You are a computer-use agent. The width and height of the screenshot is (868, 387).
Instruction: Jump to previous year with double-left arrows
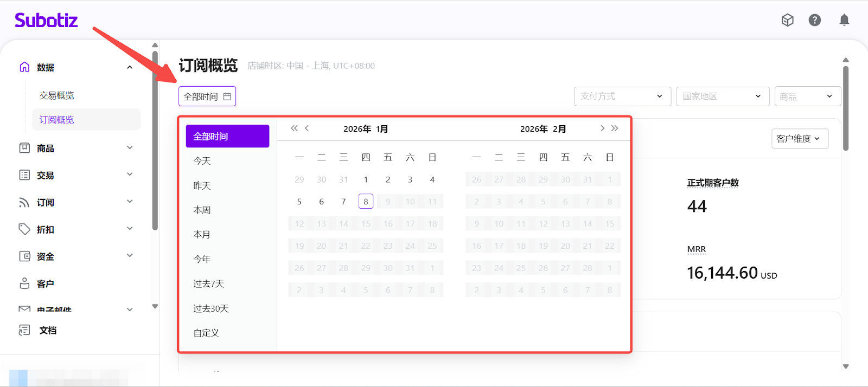click(294, 128)
